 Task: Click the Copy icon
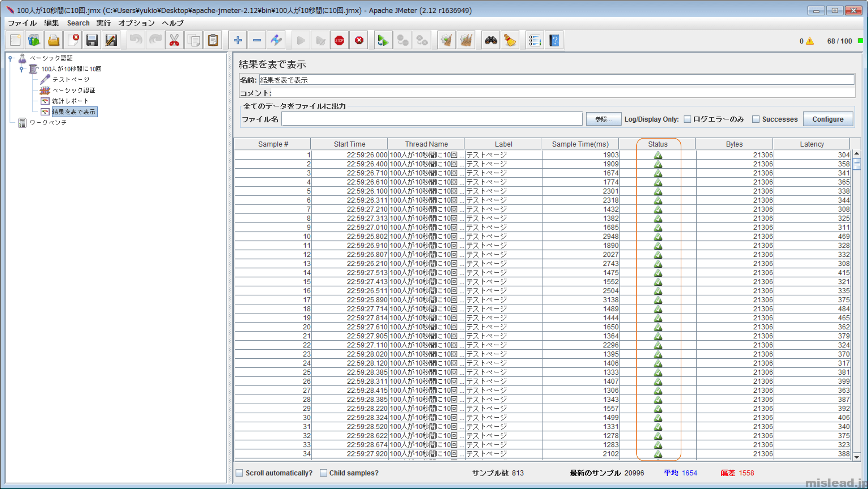tap(194, 40)
